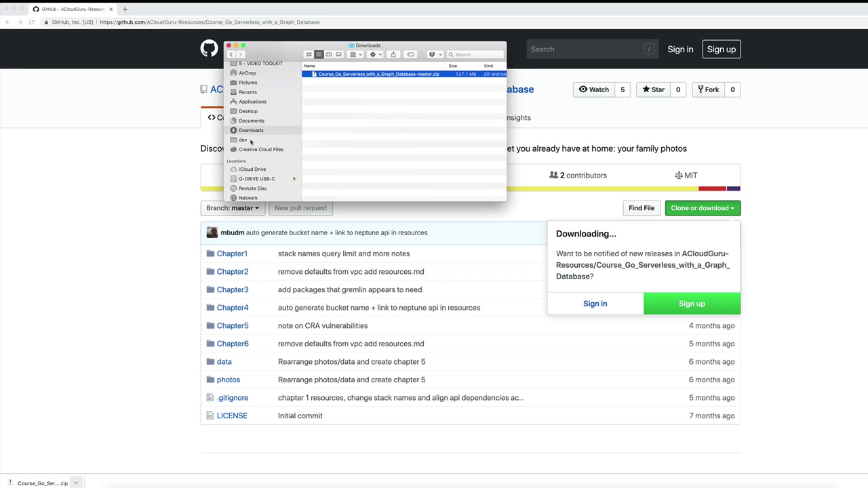Open the data folder

224,362
